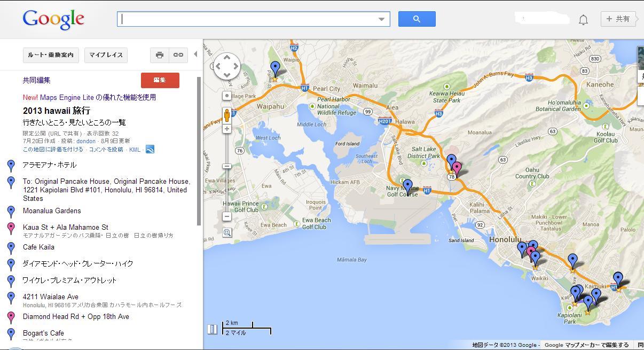This screenshot has width=644, height=350.
Task: Click the rectangle zoom magnifier map control
Action: (227, 232)
